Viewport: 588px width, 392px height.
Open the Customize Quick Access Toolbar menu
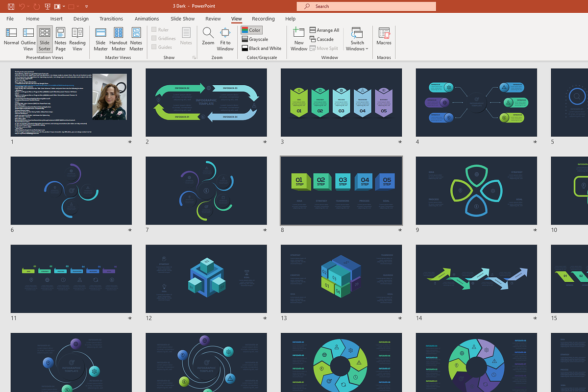pos(87,6)
